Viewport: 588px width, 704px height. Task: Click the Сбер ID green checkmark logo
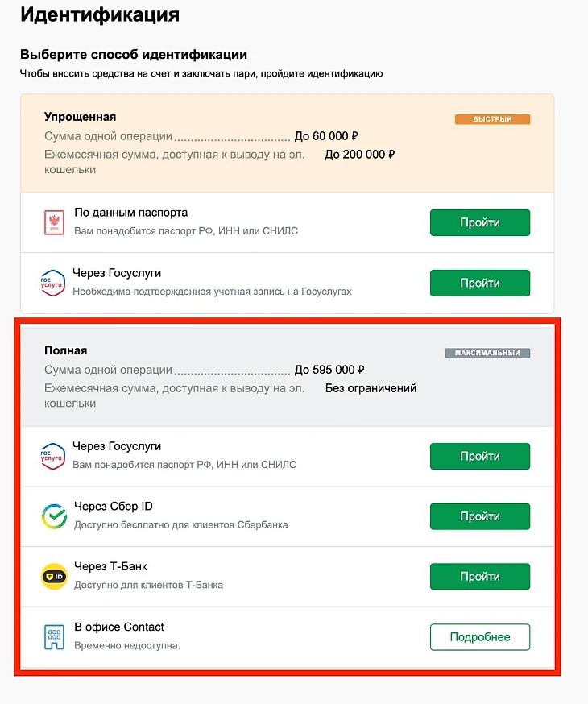point(54,516)
